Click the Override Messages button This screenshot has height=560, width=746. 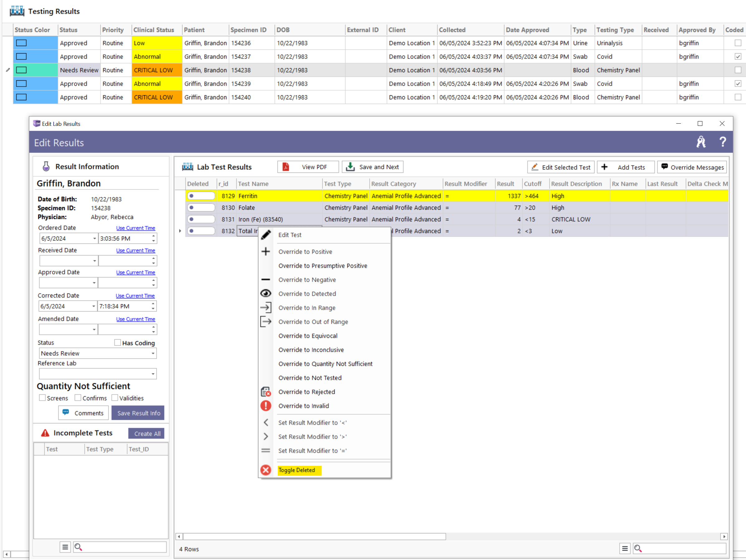(x=692, y=167)
